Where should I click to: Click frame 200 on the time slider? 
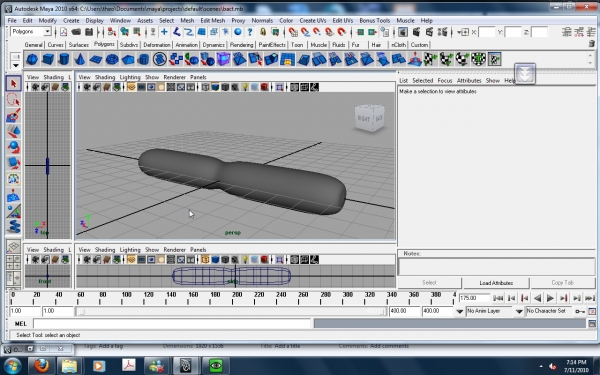(x=237, y=298)
